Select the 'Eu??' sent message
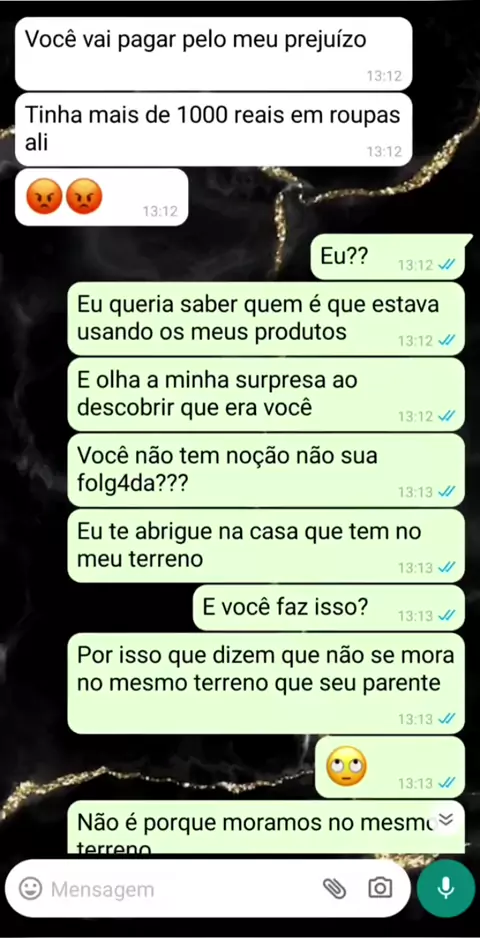 pyautogui.click(x=387, y=257)
